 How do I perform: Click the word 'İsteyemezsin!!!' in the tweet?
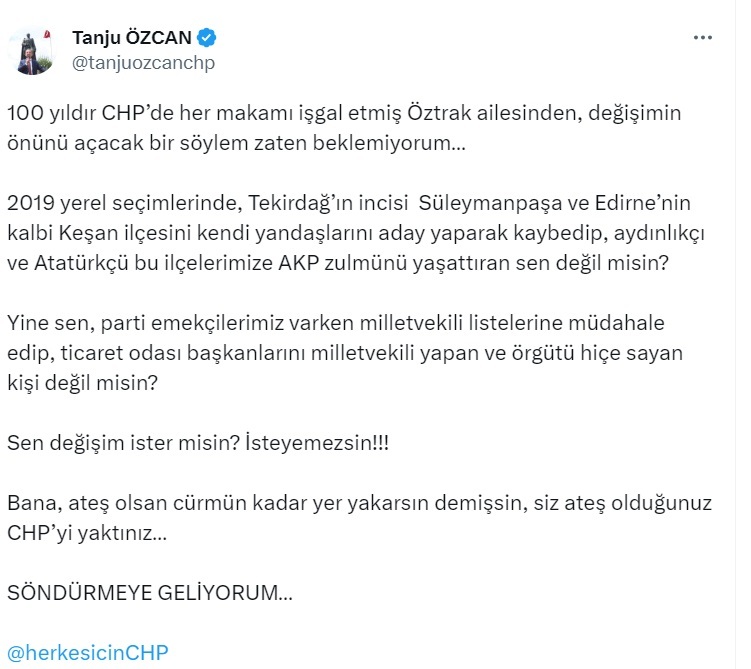[317, 443]
